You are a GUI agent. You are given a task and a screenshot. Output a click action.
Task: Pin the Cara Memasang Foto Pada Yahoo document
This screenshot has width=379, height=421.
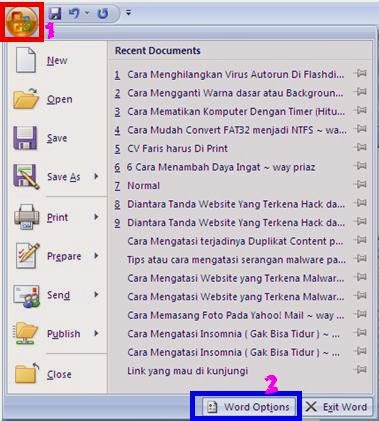click(x=360, y=314)
